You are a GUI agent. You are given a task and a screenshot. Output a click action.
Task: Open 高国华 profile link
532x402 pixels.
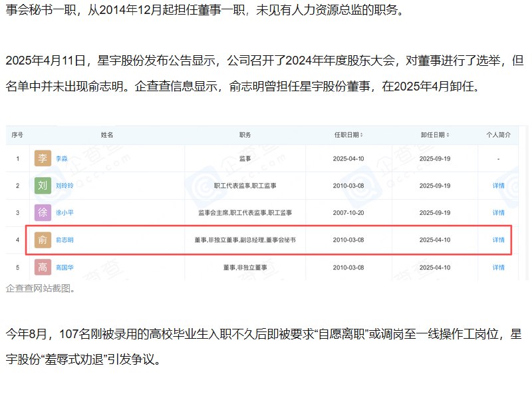coord(65,268)
